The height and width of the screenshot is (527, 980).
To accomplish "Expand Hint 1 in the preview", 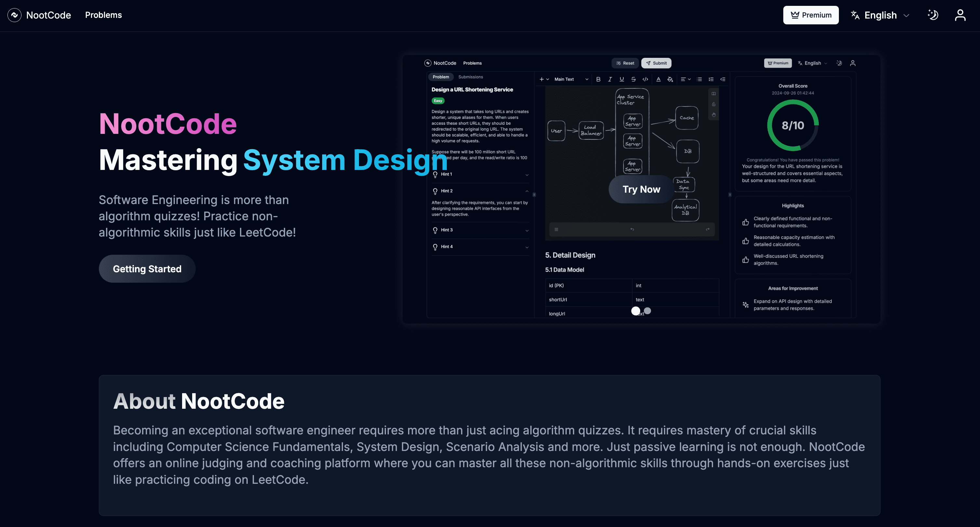I will point(481,174).
